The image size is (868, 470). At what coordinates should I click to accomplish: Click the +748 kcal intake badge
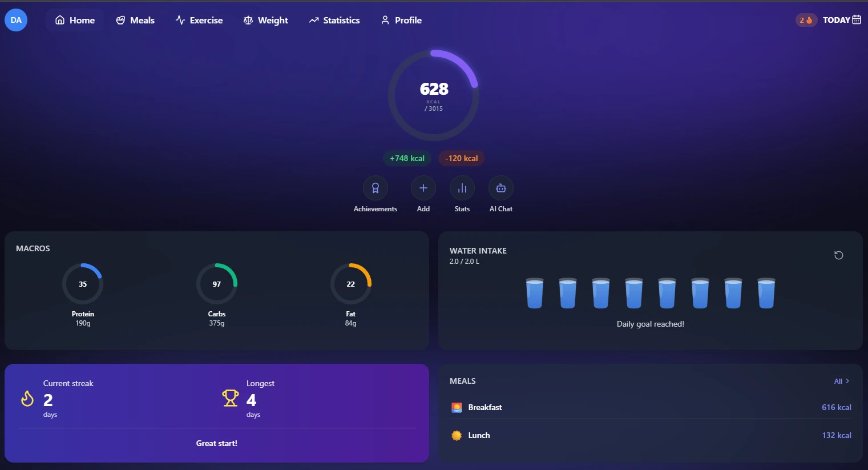coord(407,158)
